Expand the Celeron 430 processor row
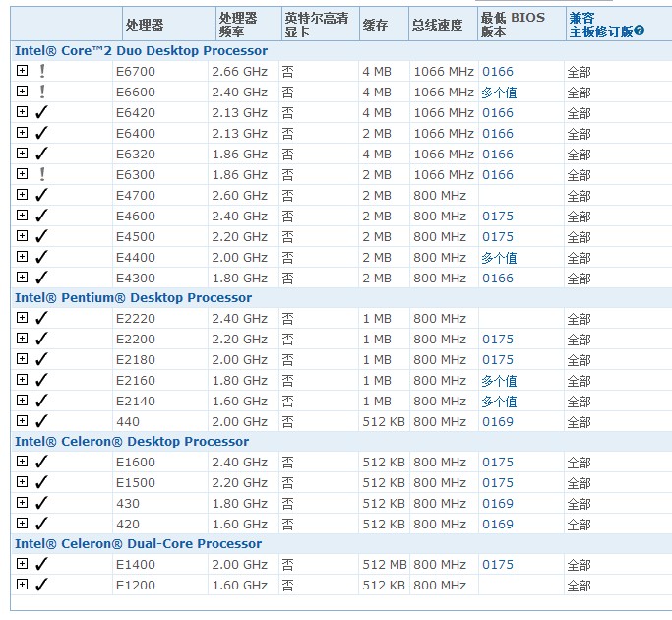 (x=22, y=503)
